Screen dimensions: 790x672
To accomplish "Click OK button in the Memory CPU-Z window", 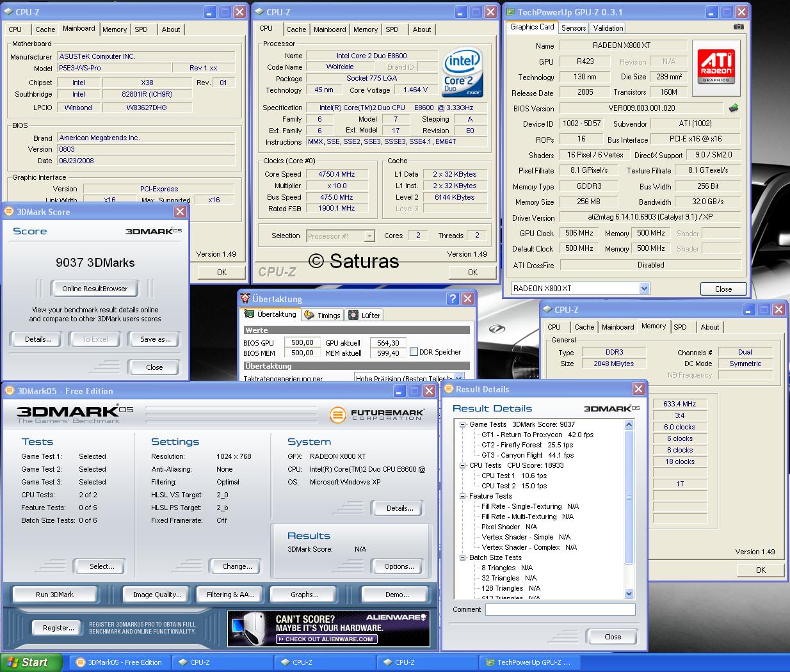I will [761, 570].
